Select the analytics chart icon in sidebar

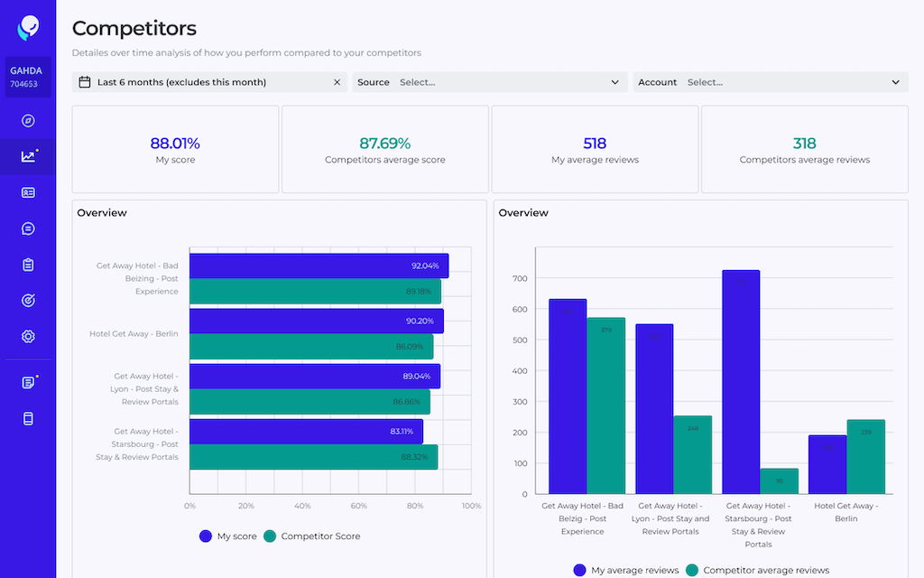pos(28,156)
